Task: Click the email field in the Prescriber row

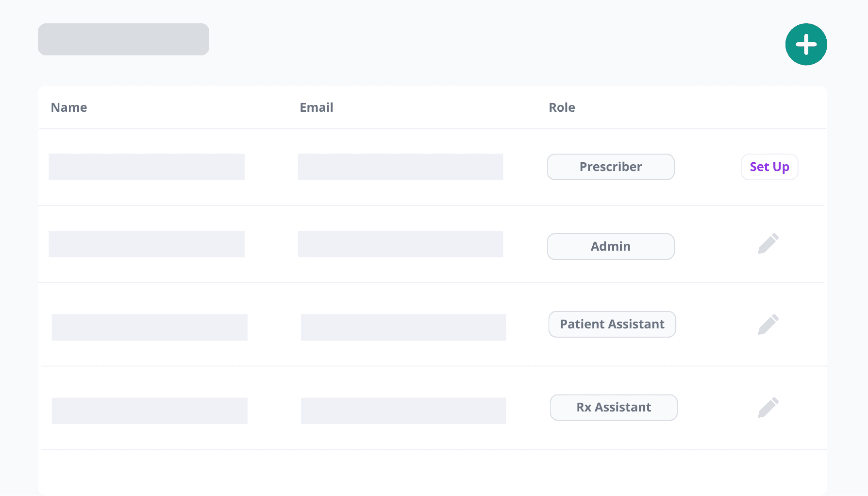Action: (x=400, y=167)
